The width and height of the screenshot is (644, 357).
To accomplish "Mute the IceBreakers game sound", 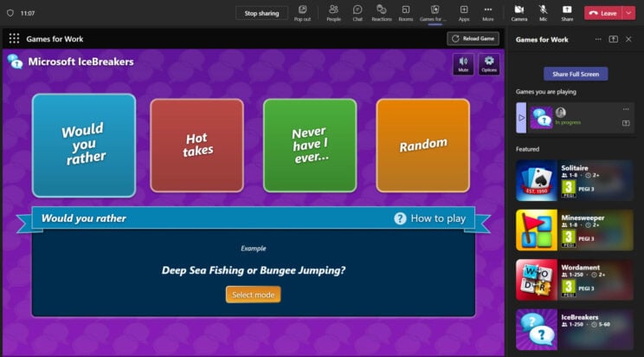I will (x=463, y=64).
